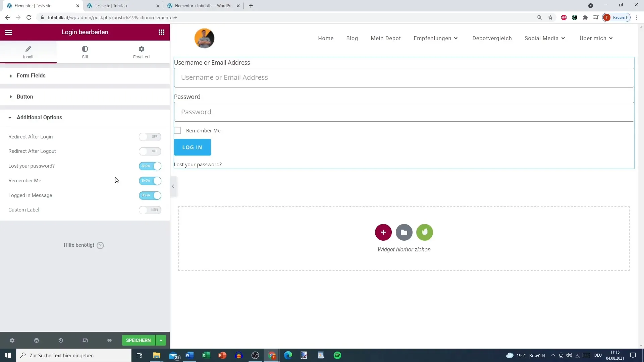The width and height of the screenshot is (644, 362).
Task: Open the Über mich dropdown menu
Action: coord(596,38)
